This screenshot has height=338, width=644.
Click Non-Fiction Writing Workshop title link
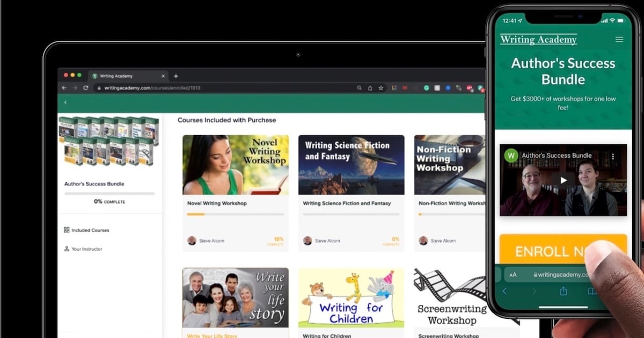click(x=452, y=203)
